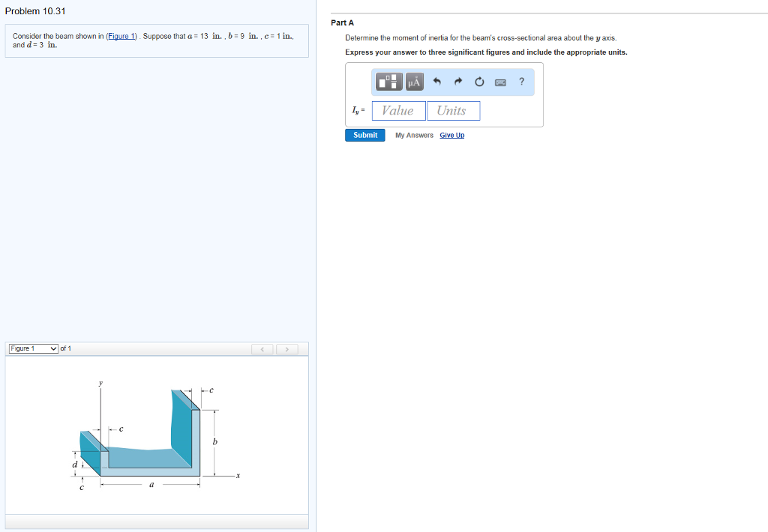Open the on-screen keyboard icon
The width and height of the screenshot is (768, 532).
click(x=500, y=82)
